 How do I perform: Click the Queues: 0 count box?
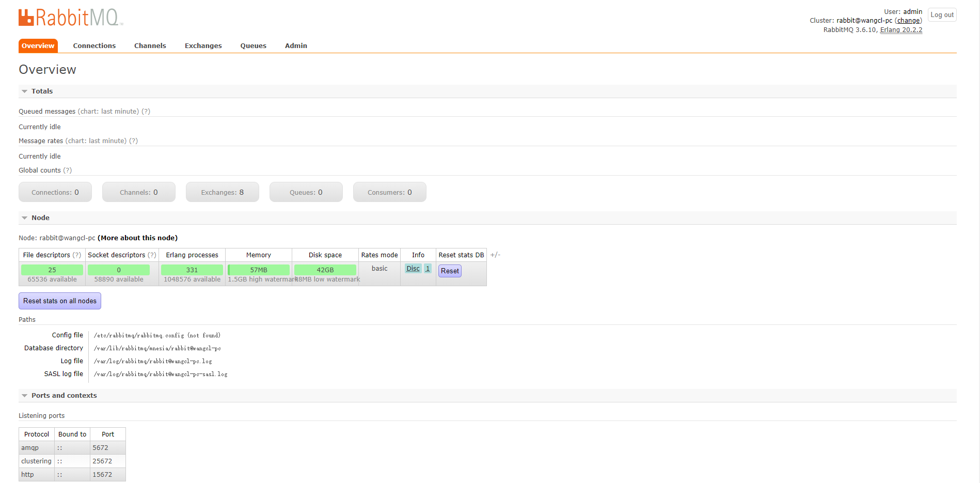coord(306,192)
